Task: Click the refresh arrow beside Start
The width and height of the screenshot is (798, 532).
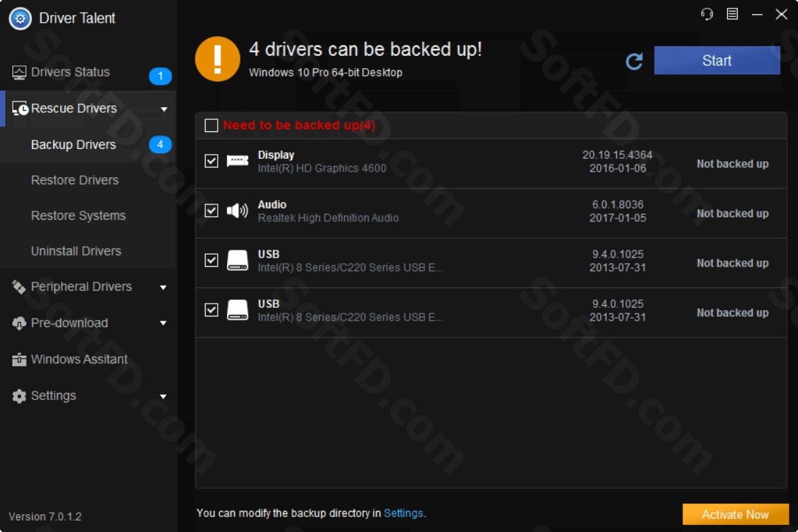Action: [x=634, y=61]
